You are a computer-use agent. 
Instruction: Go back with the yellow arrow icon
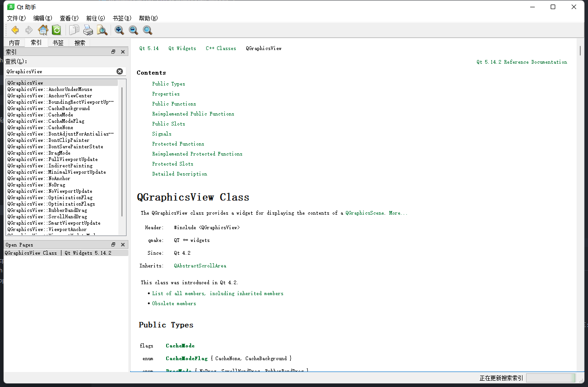click(15, 30)
